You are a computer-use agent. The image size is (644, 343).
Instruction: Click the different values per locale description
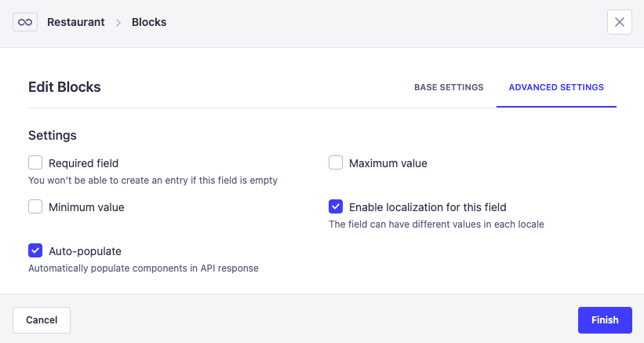tap(436, 224)
